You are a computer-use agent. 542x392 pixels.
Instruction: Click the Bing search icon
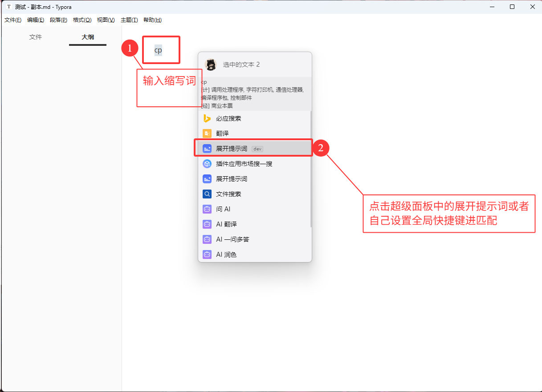tap(207, 118)
